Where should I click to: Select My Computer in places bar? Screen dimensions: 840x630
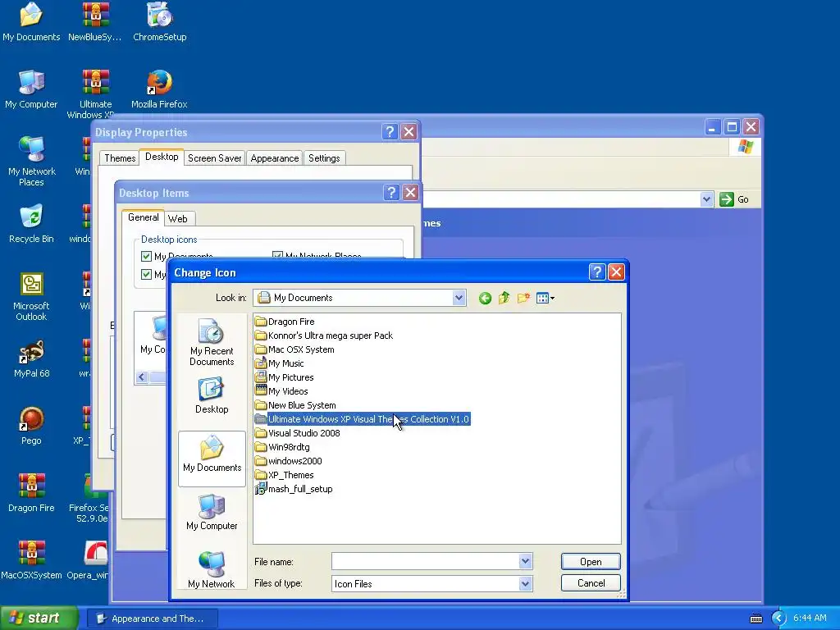[x=212, y=512]
